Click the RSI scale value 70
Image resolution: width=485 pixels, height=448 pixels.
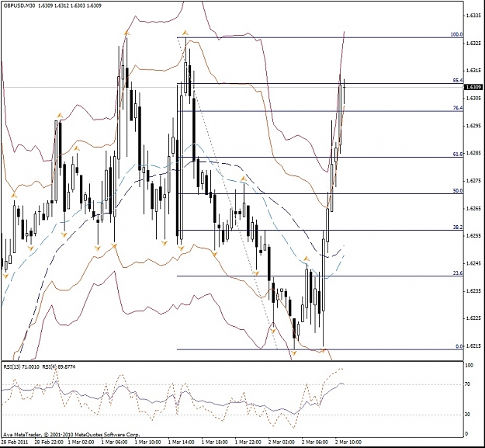pos(467,384)
